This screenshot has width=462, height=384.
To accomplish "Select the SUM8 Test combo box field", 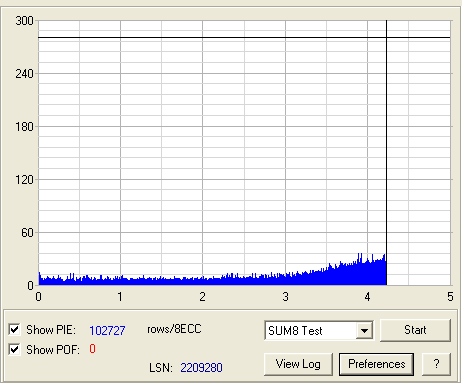I will [319, 331].
